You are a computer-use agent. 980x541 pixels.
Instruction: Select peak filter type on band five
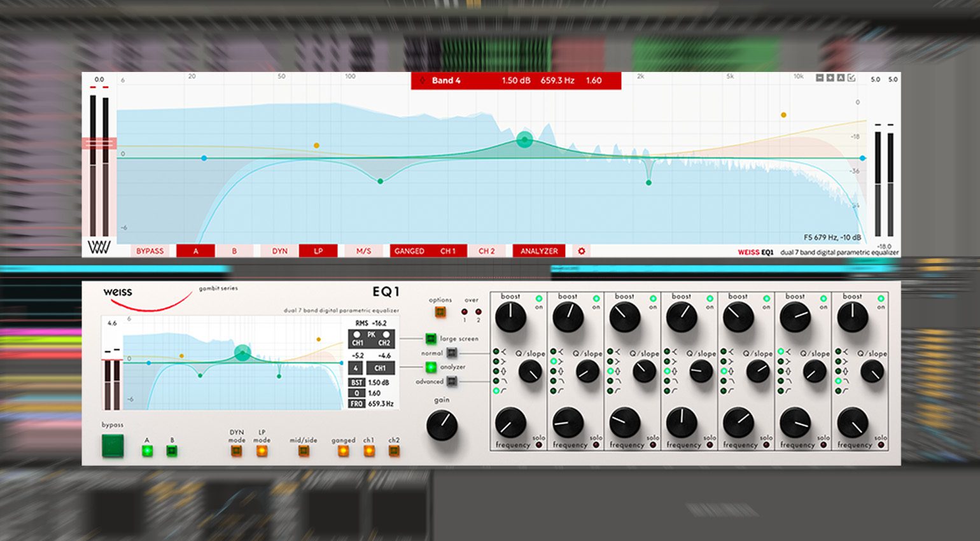[x=724, y=371]
